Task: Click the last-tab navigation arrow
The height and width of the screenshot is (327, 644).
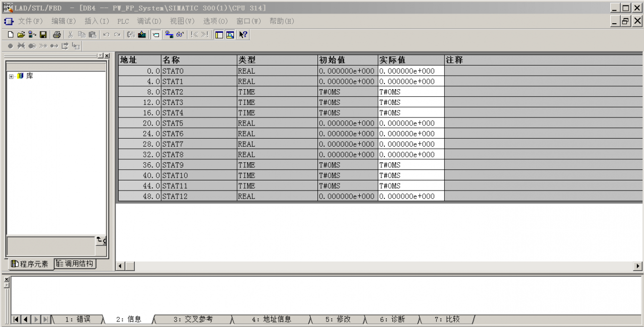Action: (x=45, y=319)
